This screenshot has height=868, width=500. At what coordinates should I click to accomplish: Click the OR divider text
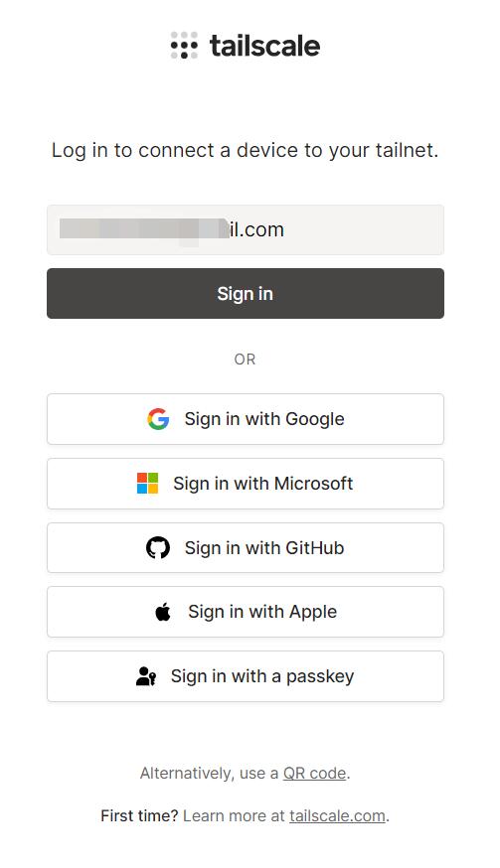point(245,360)
